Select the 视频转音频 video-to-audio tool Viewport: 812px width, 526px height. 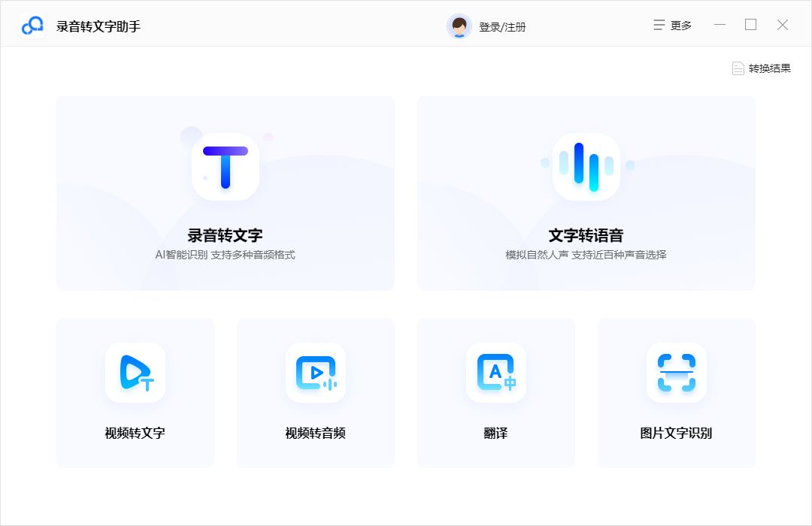(x=315, y=392)
